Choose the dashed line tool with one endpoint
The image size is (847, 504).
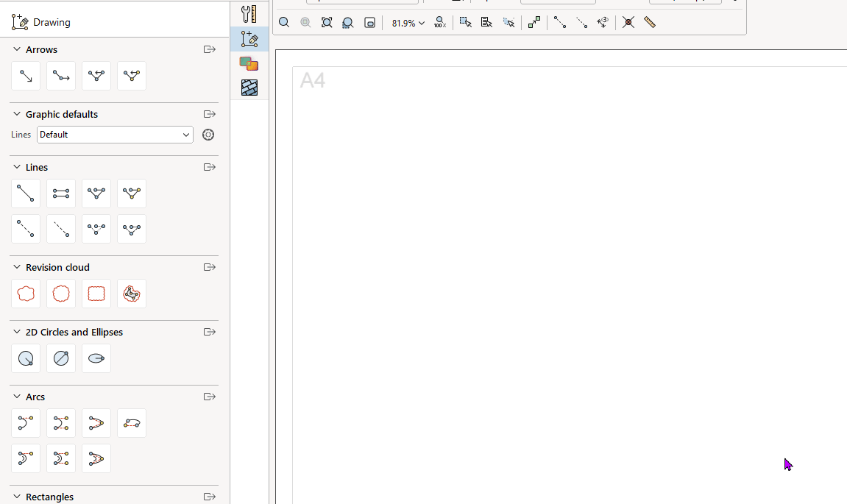(61, 229)
